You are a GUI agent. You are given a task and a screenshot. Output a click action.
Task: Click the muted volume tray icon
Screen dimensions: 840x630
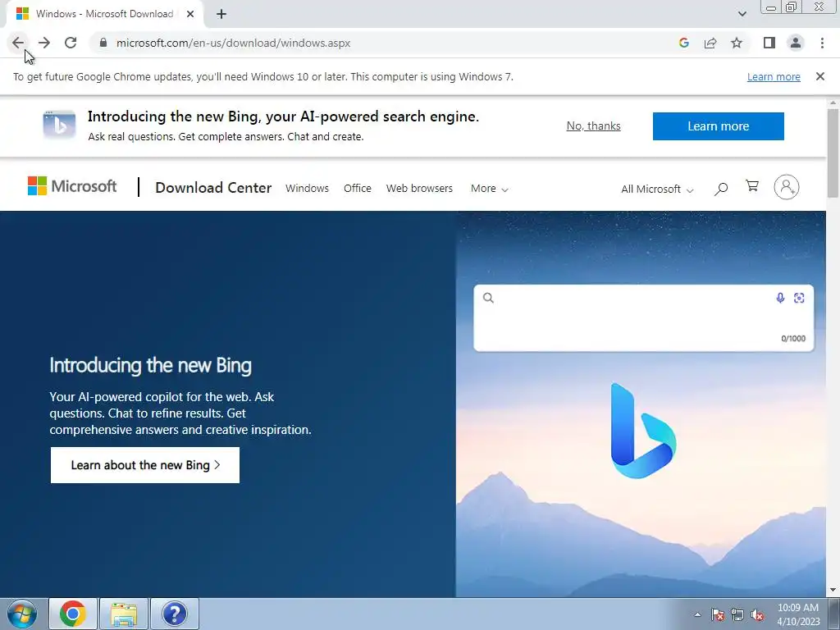click(x=757, y=615)
